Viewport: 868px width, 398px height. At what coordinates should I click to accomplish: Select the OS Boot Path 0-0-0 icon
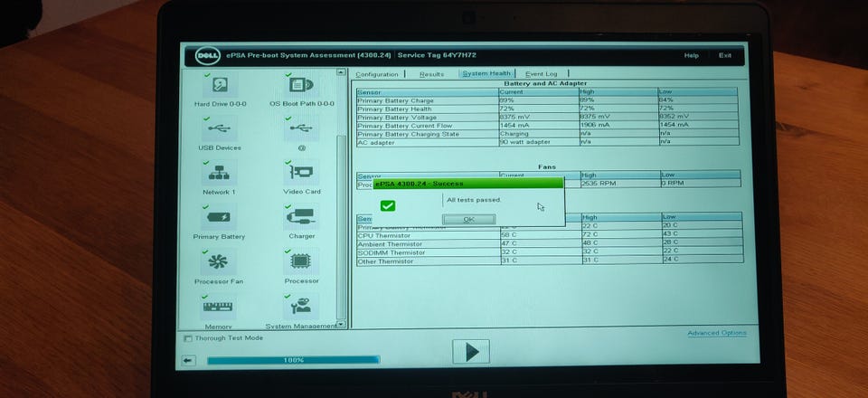(x=302, y=85)
